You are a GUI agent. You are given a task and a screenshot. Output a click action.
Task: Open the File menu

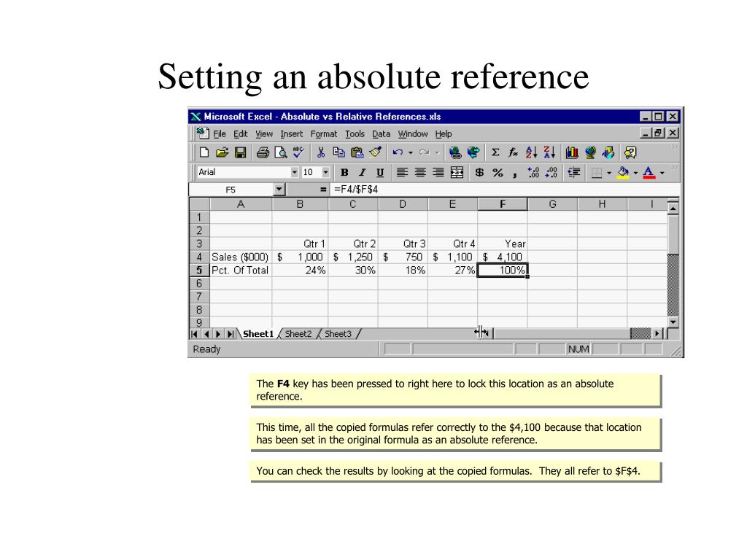(219, 134)
